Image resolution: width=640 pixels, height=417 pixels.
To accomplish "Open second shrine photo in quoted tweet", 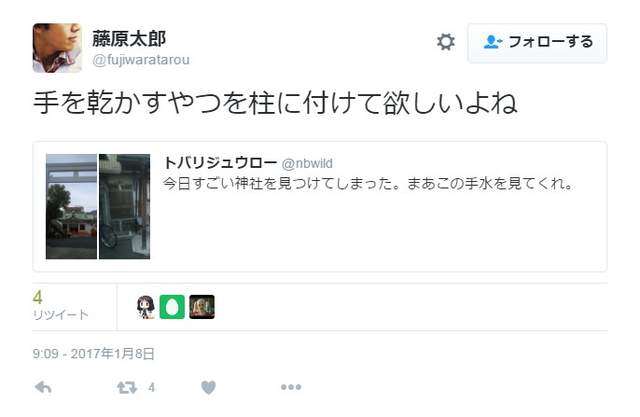I will tap(124, 206).
